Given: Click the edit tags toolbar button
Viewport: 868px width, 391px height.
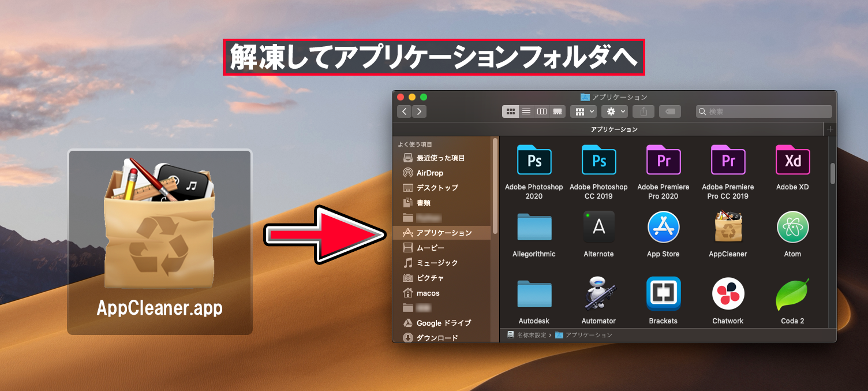Looking at the screenshot, I should click(670, 111).
